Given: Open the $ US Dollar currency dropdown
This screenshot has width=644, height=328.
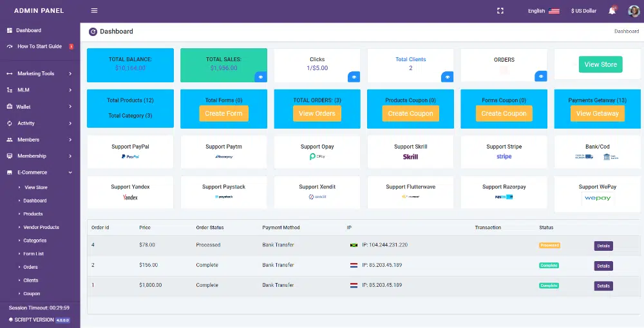Looking at the screenshot, I should click(583, 11).
